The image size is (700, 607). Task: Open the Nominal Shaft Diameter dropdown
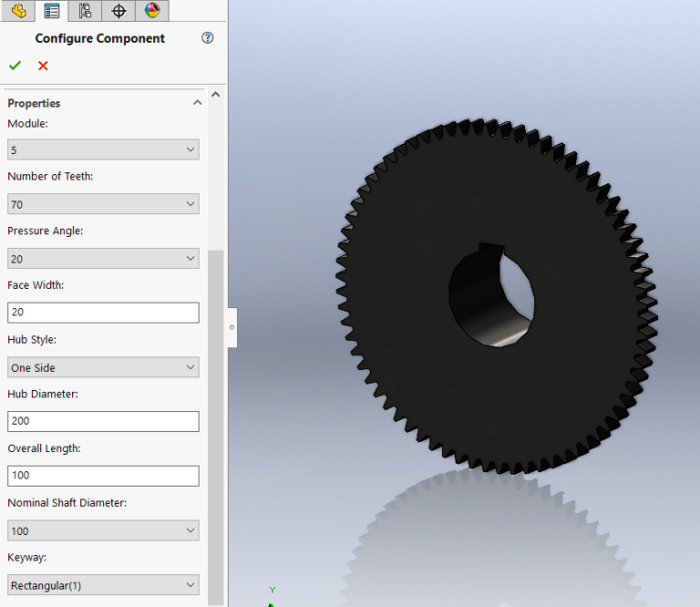click(x=103, y=530)
